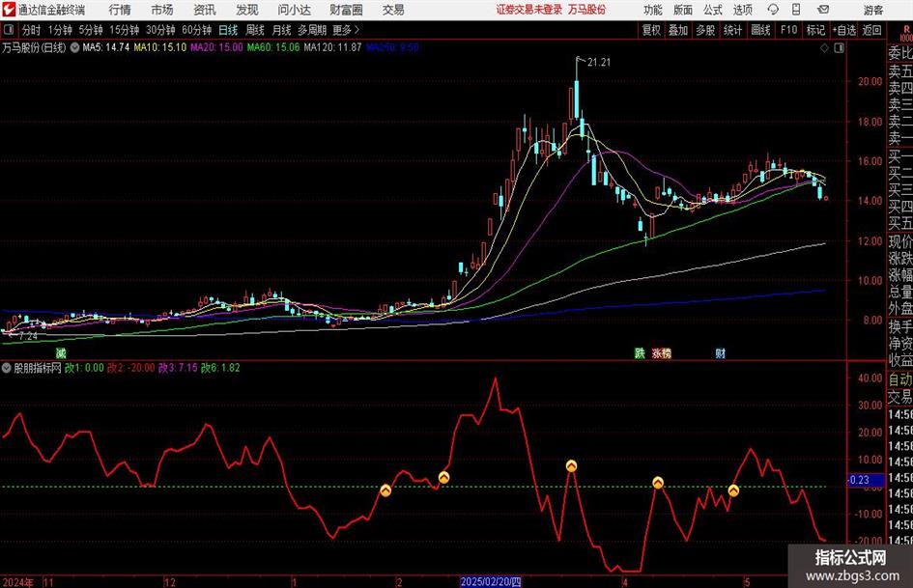Open the 选项 menu

click(742, 10)
